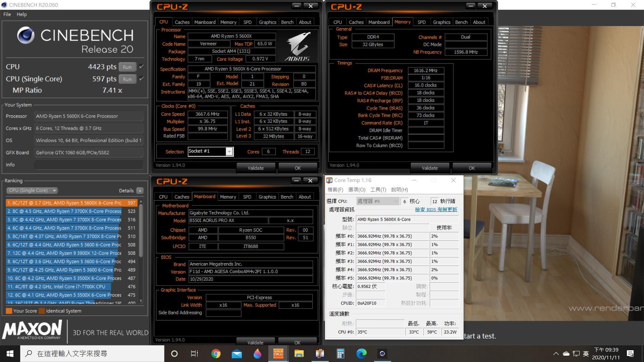Open Core Temp processor #0 dropdown
Screen dimensions: 644x362
[378, 201]
